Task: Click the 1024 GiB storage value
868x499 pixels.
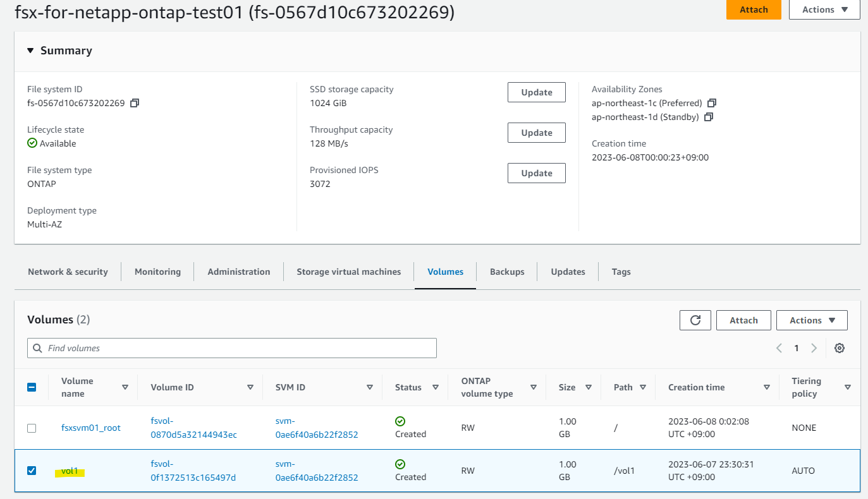Action: tap(328, 103)
